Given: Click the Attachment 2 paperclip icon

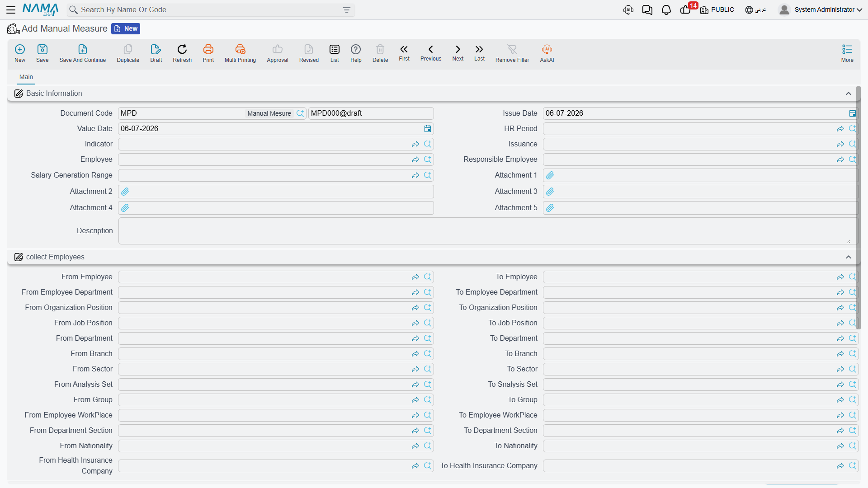Looking at the screenshot, I should coord(125,192).
